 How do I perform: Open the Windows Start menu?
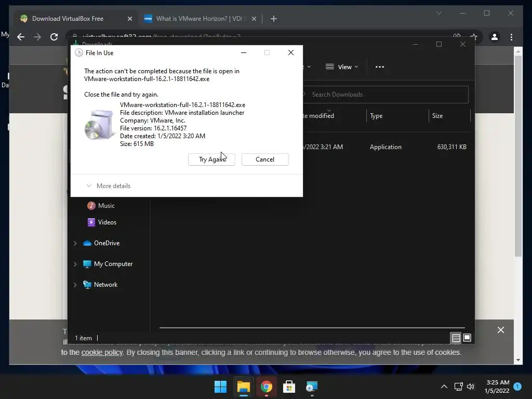click(220, 387)
